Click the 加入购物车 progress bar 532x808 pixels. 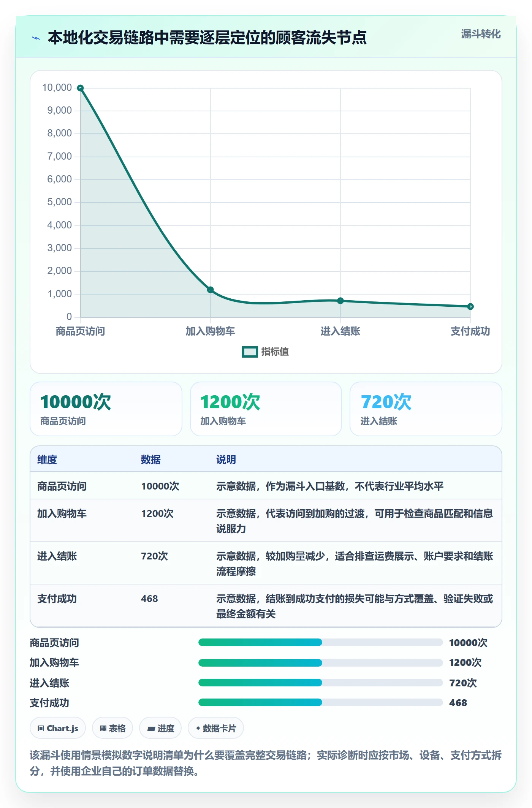coord(320,662)
